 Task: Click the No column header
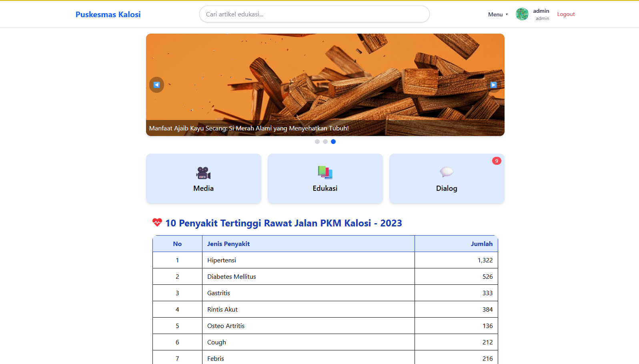pos(177,244)
